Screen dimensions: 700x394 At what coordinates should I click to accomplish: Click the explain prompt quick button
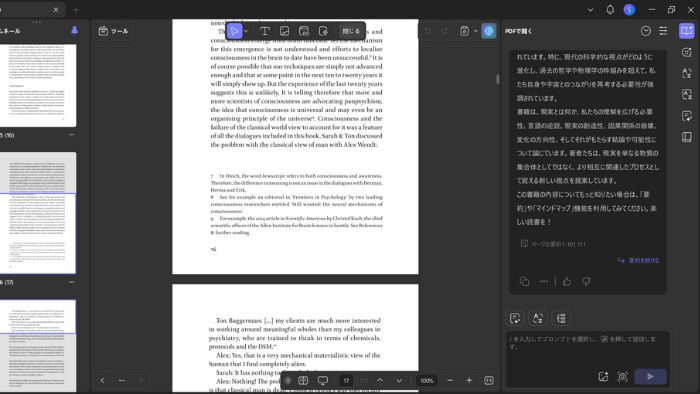click(x=561, y=318)
